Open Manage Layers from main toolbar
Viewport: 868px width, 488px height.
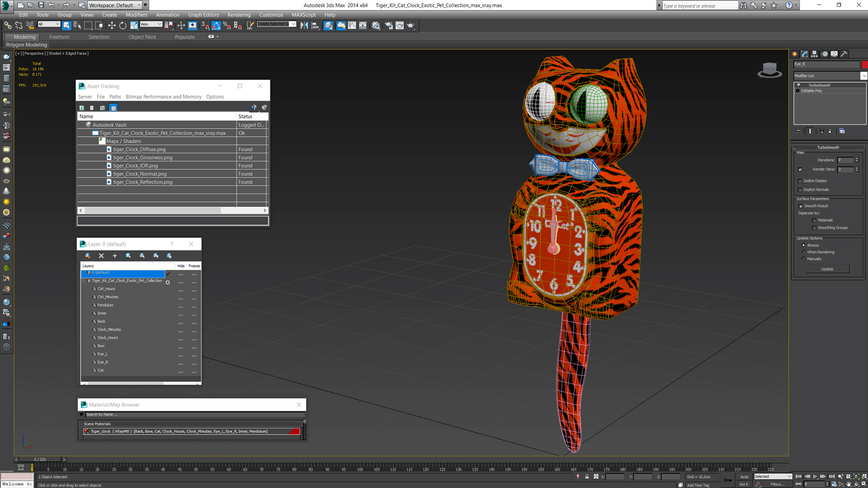(329, 25)
